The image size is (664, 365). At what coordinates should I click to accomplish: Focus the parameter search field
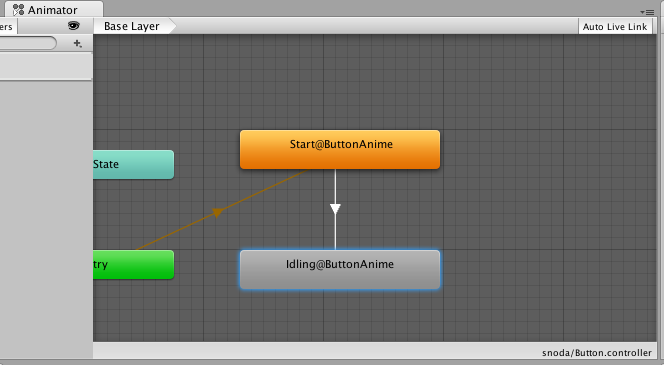coord(28,43)
